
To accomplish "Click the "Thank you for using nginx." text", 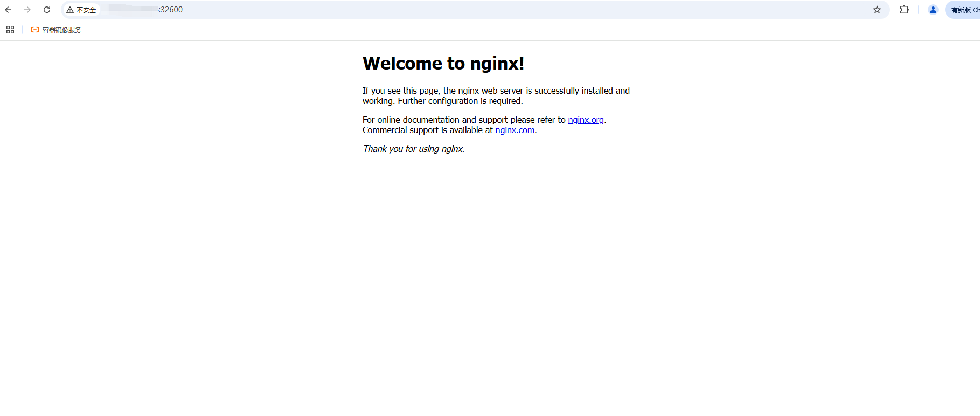I will [414, 149].
